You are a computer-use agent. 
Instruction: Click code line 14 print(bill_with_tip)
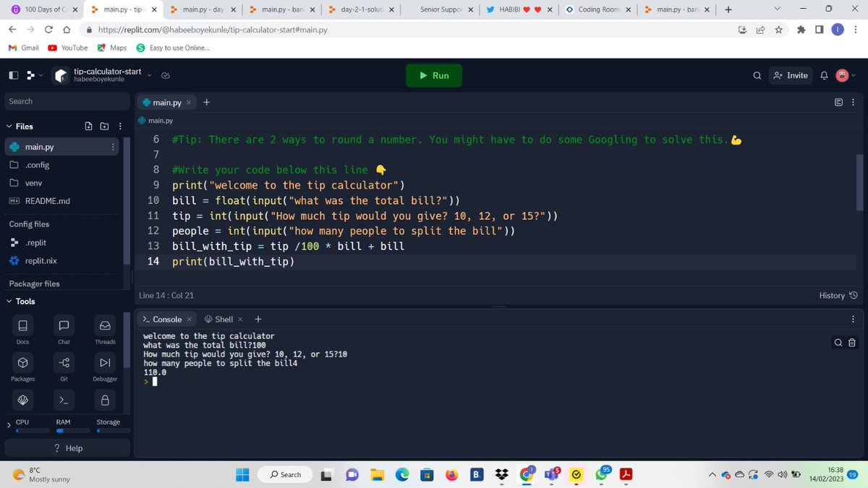[233, 261]
